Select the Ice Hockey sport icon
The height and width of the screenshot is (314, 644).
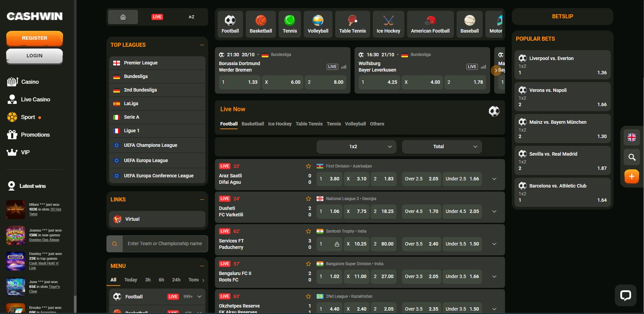click(388, 24)
